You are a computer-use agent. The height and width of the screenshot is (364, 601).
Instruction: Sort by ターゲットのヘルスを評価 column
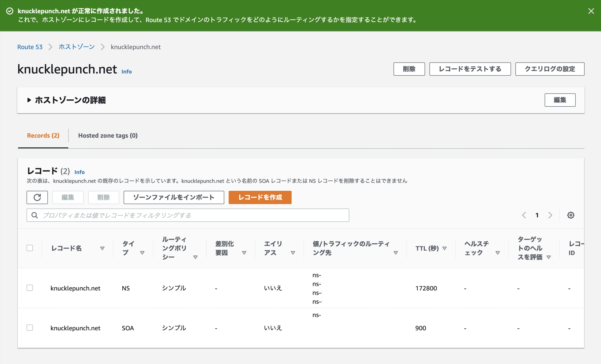[549, 257]
